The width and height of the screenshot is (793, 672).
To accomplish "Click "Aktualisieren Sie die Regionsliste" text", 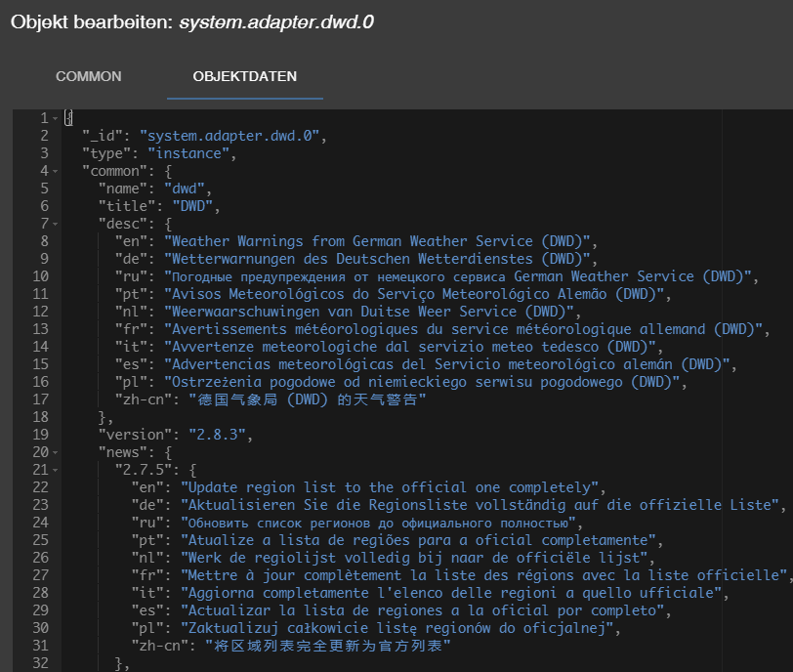I will (x=327, y=505).
